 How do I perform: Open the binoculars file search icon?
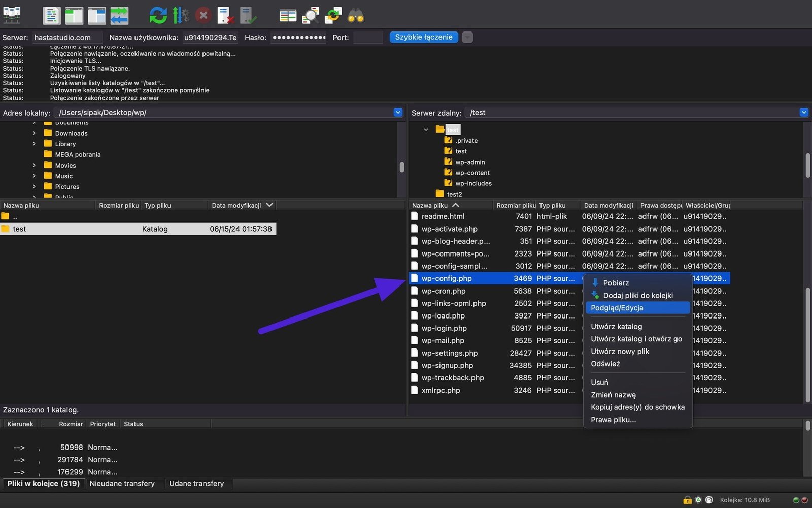(x=356, y=15)
